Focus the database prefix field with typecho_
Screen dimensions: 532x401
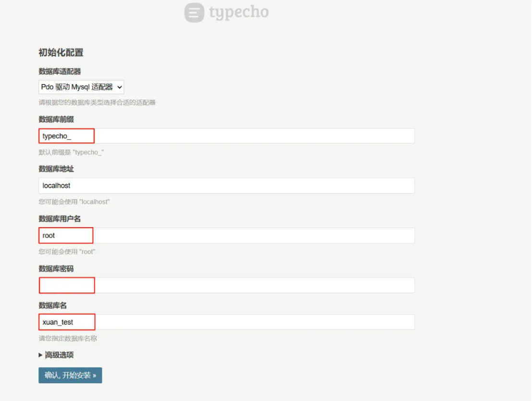(x=226, y=136)
